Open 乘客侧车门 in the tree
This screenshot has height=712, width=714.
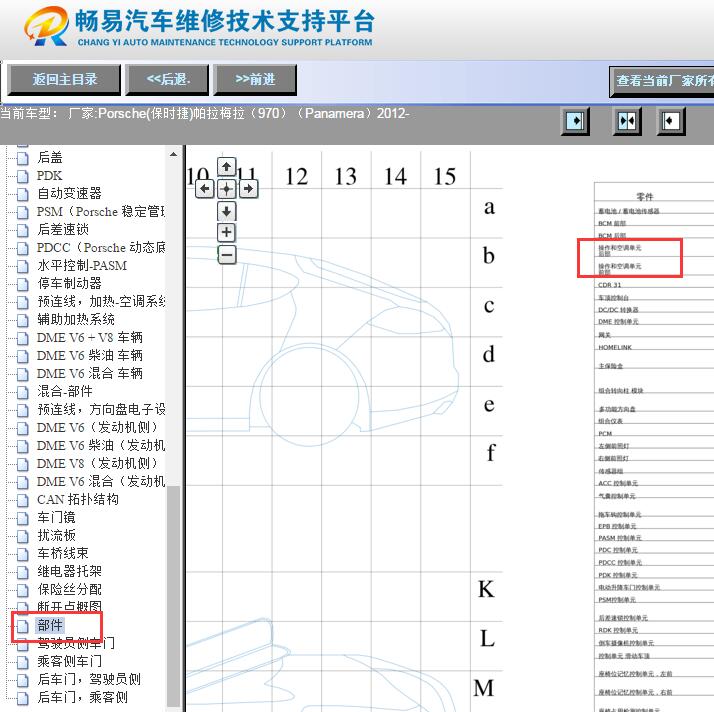point(69,661)
